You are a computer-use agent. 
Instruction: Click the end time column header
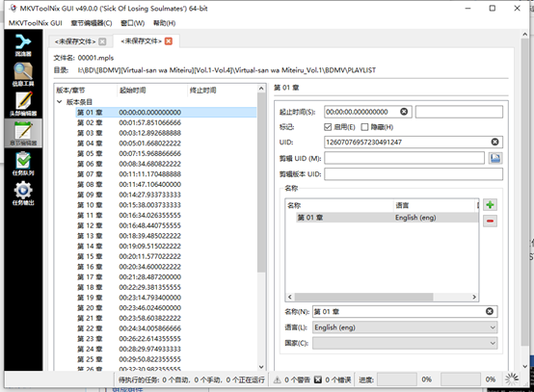222,91
